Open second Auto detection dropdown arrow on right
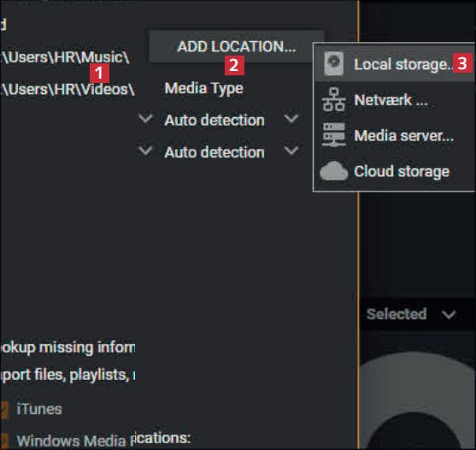This screenshot has width=476, height=450. point(291,150)
